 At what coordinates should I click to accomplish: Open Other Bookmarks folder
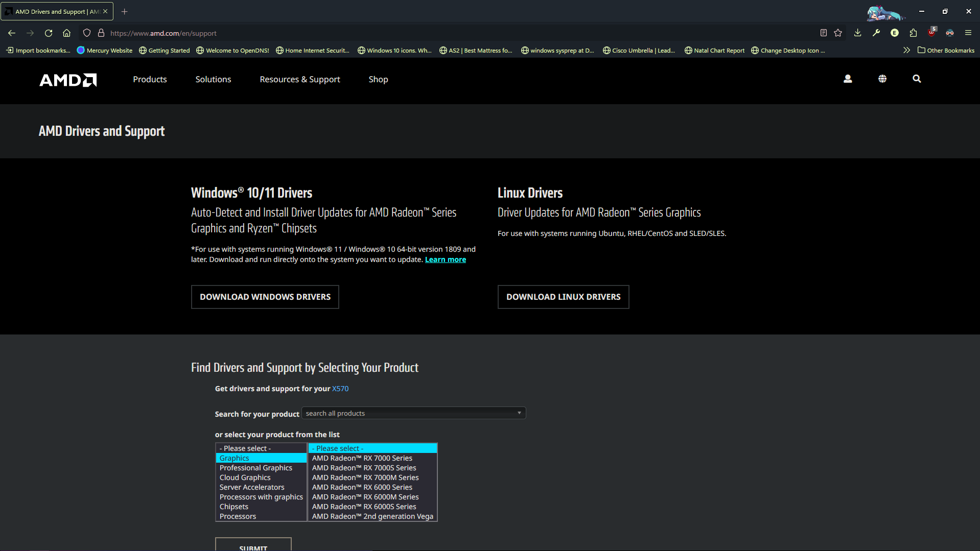tap(946, 50)
